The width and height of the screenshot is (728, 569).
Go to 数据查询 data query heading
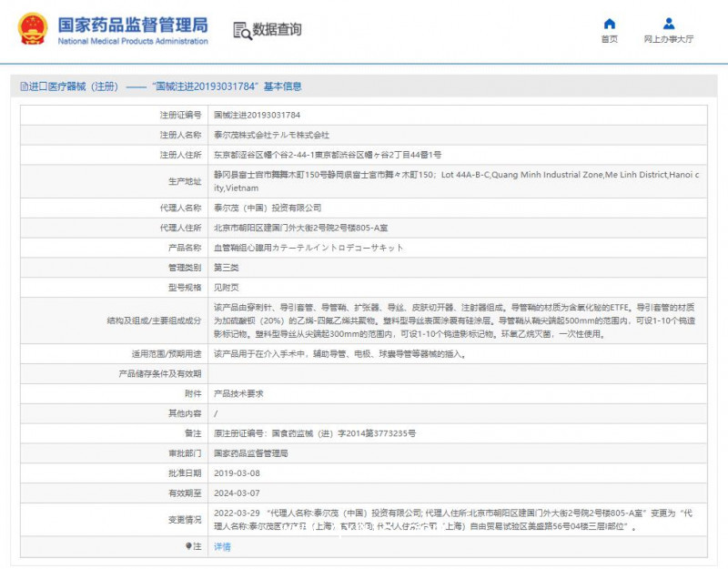[278, 30]
